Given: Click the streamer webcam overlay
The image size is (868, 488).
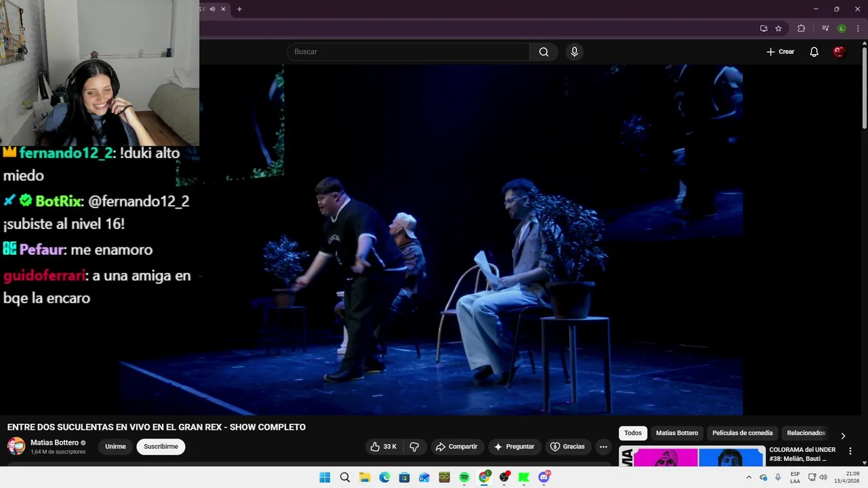Looking at the screenshot, I should point(100,73).
